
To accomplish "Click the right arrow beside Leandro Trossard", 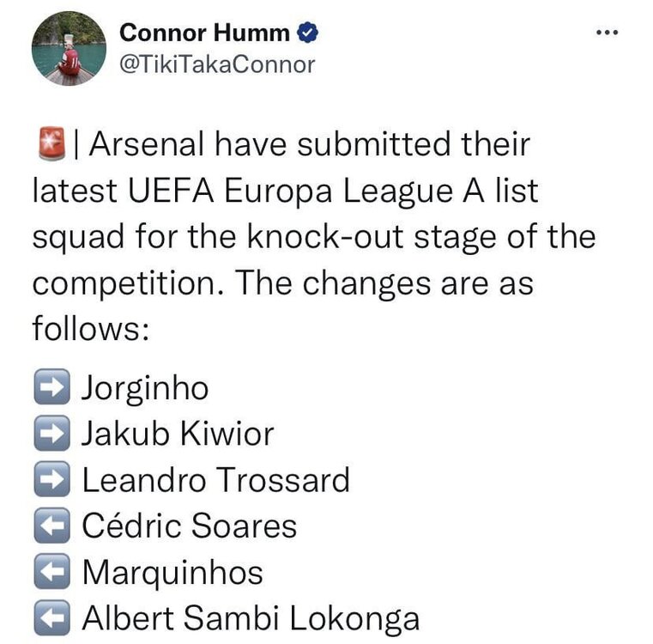I will [51, 480].
